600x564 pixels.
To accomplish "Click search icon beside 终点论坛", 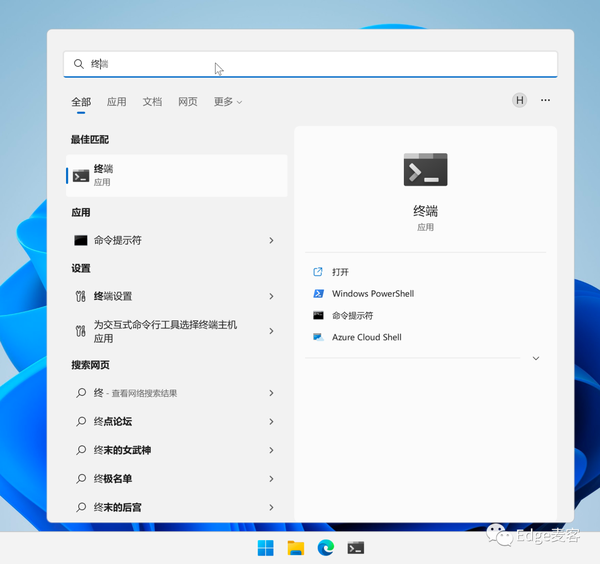I will point(81,422).
